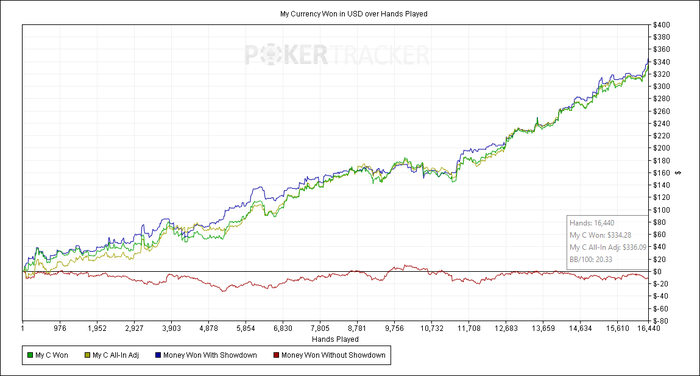Click the x-axis tick label 11,708
The width and height of the screenshot is (700, 376).
[469, 328]
